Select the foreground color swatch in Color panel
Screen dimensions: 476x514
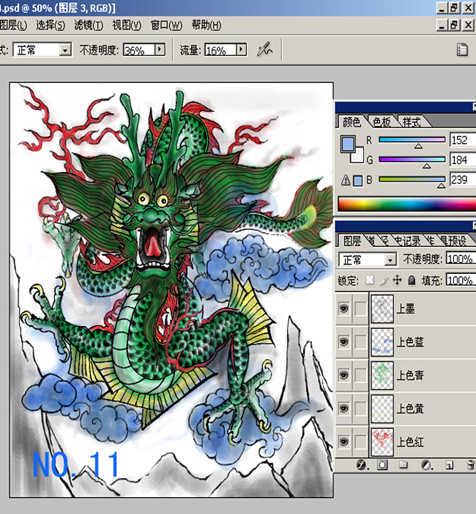tap(348, 143)
